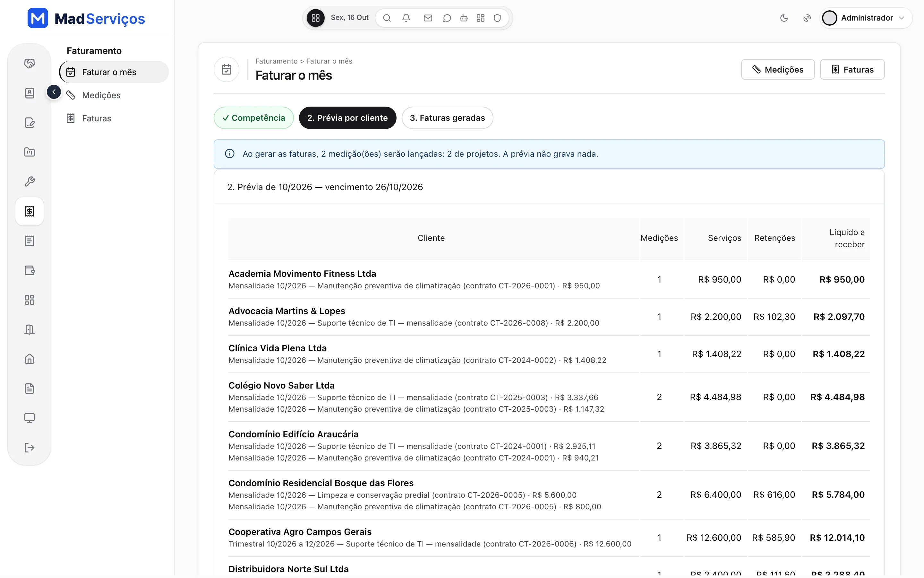924x578 pixels.
Task: Open the monitor icon in the sidebar
Action: click(30, 418)
